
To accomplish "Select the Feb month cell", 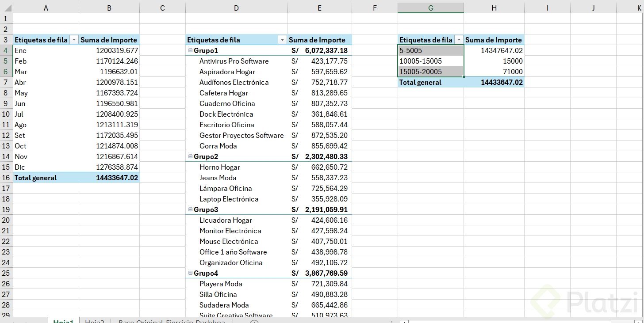I will [x=46, y=61].
